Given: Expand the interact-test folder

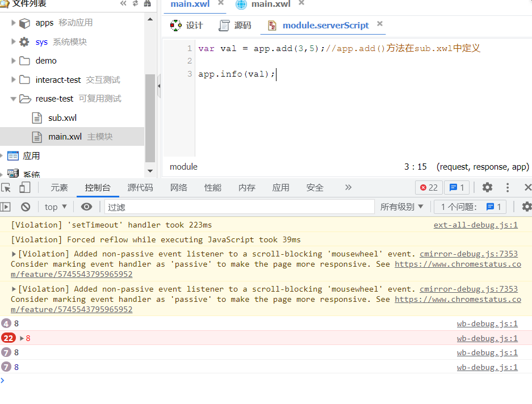Looking at the screenshot, I should point(14,79).
